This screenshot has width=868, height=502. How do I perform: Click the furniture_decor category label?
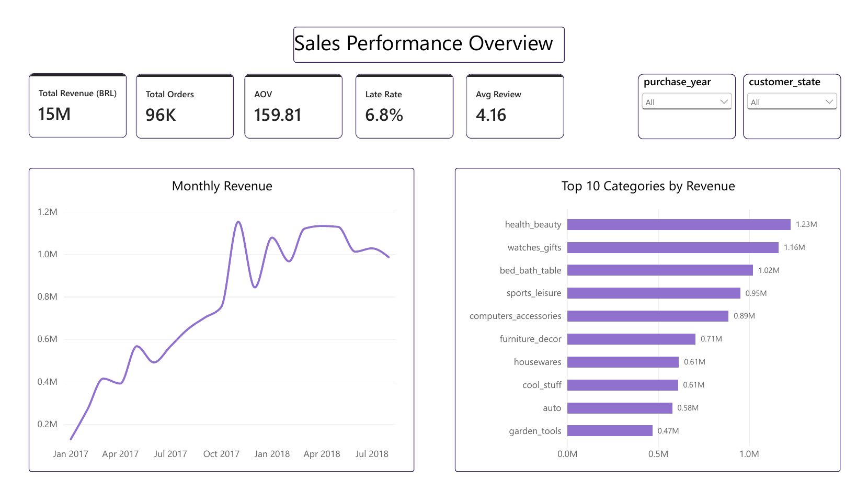pos(530,339)
